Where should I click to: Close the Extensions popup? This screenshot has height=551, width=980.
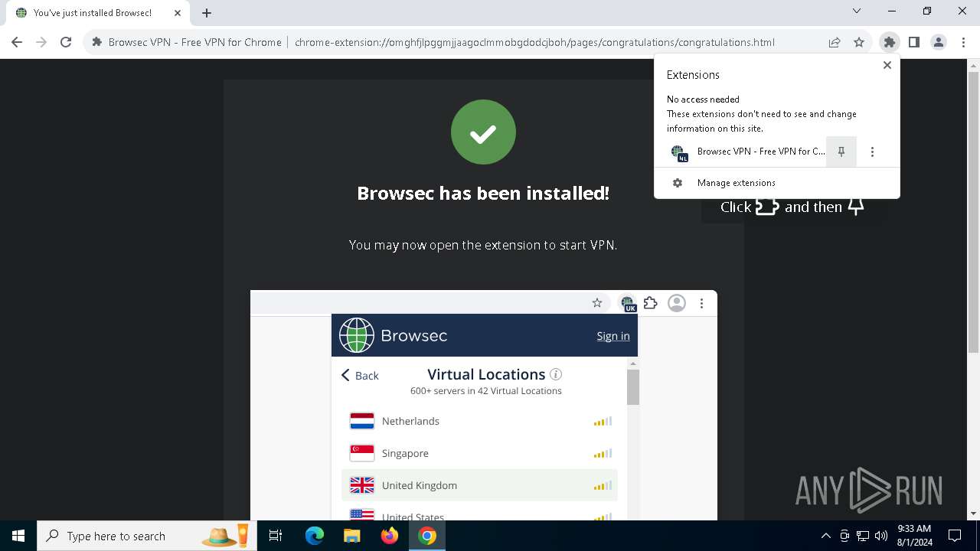coord(887,65)
